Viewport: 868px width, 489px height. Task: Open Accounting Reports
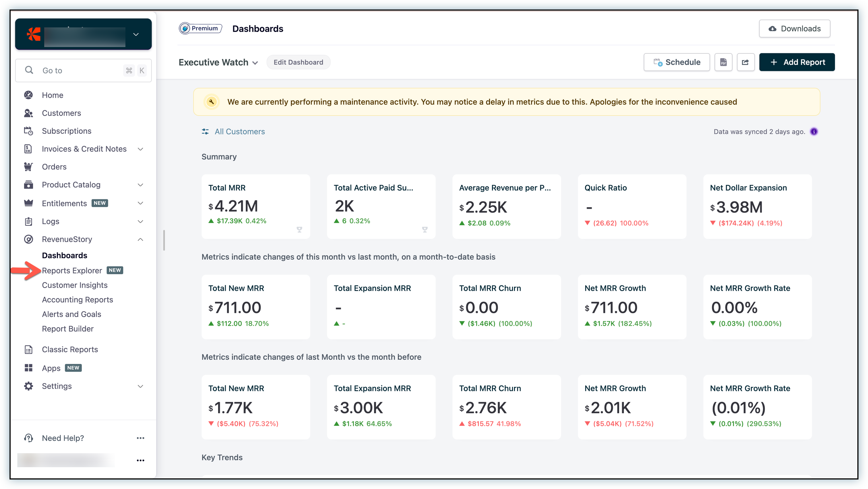coord(77,299)
